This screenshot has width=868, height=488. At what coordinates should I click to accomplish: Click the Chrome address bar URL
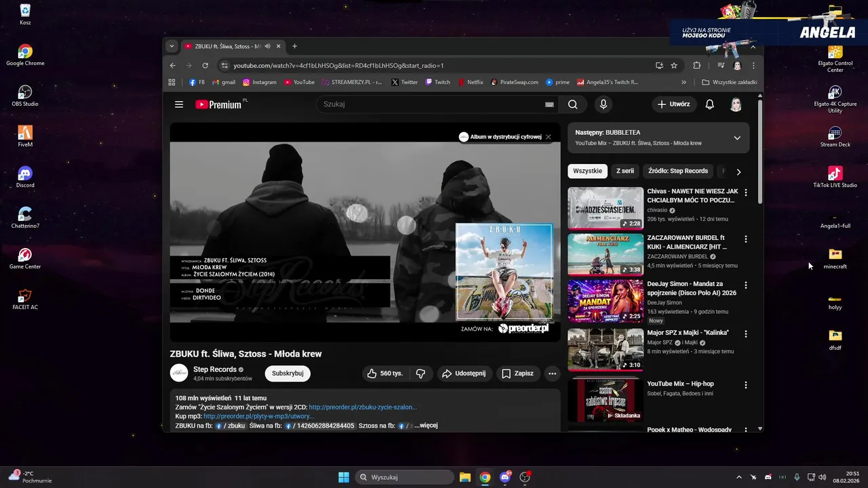click(x=338, y=66)
